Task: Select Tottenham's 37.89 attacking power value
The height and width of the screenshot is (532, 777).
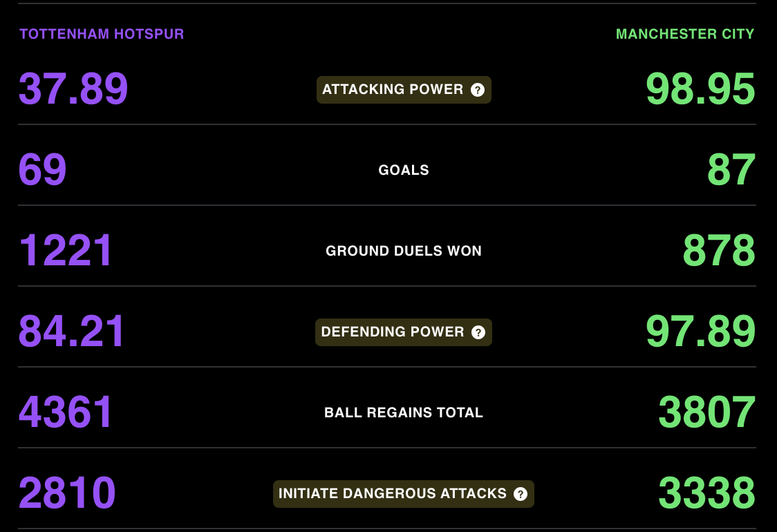Action: [73, 89]
